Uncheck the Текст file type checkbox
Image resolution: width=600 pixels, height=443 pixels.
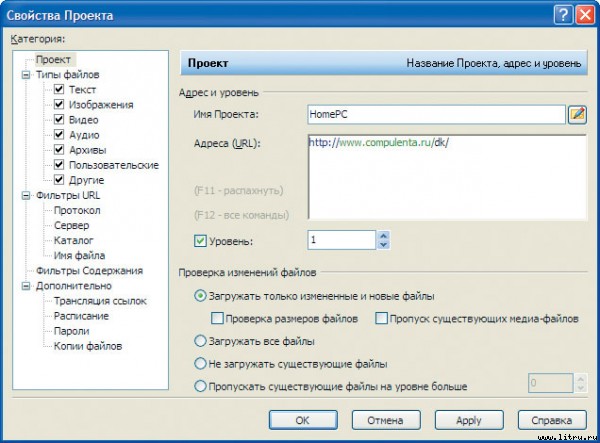(59, 90)
